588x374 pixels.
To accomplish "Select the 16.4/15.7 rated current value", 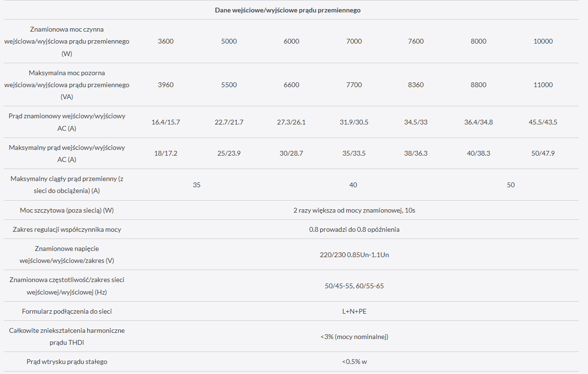I will coord(166,122).
